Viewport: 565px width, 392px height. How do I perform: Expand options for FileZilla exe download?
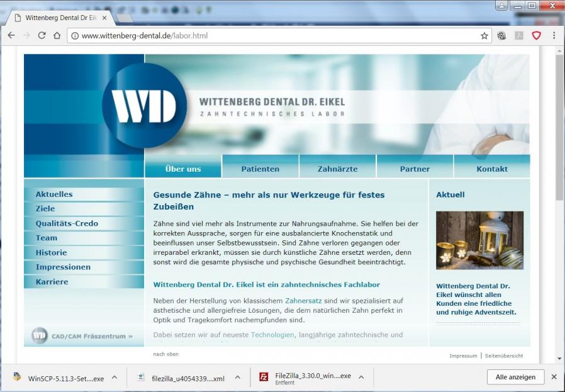[x=361, y=378]
